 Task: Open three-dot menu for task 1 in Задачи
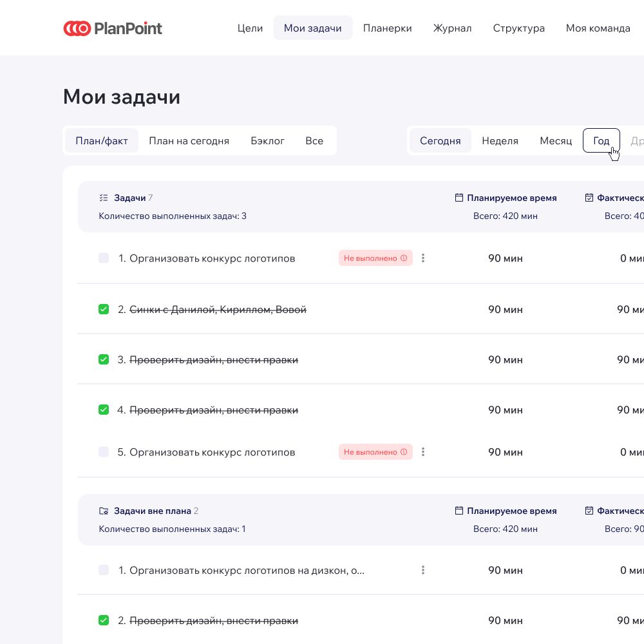pos(423,258)
